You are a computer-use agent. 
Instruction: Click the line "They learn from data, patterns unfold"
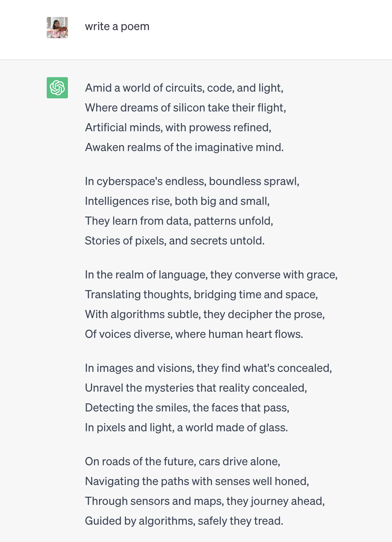click(179, 221)
